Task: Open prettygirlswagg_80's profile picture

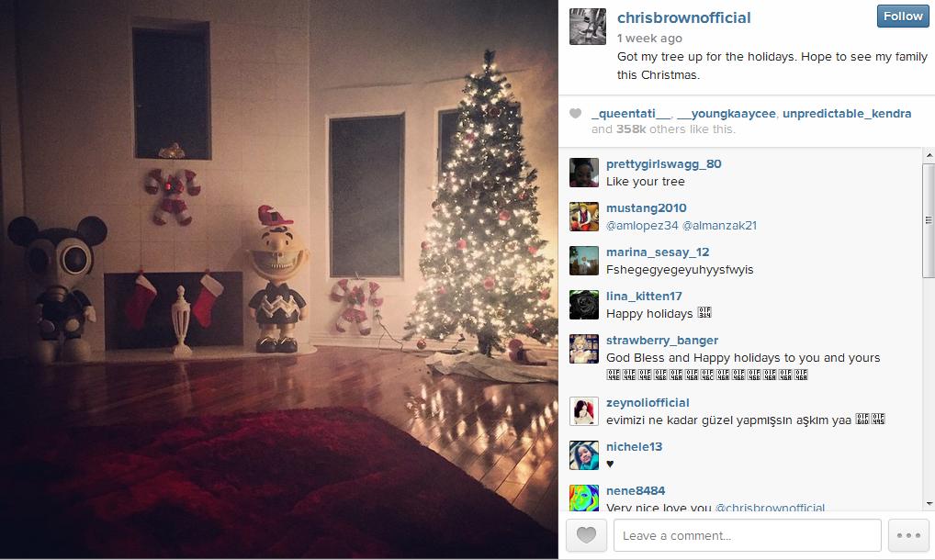Action: tap(584, 173)
